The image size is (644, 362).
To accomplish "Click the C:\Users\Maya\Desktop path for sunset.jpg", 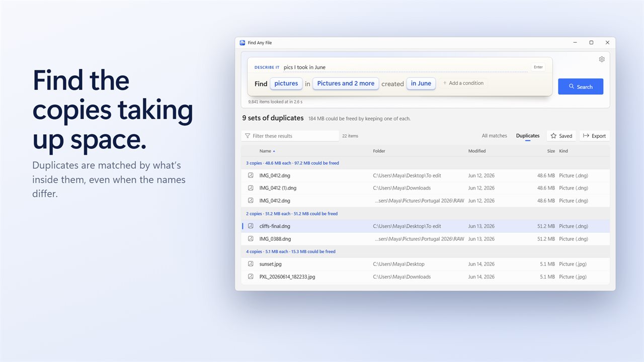I will (398, 264).
